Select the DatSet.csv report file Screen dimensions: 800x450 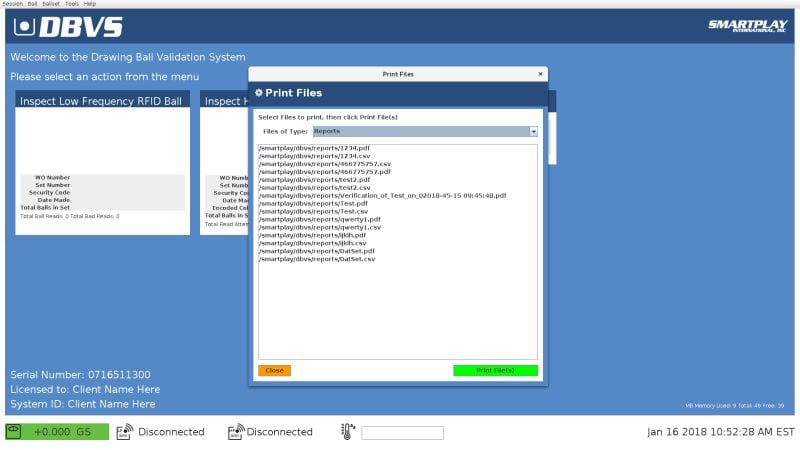tap(317, 259)
